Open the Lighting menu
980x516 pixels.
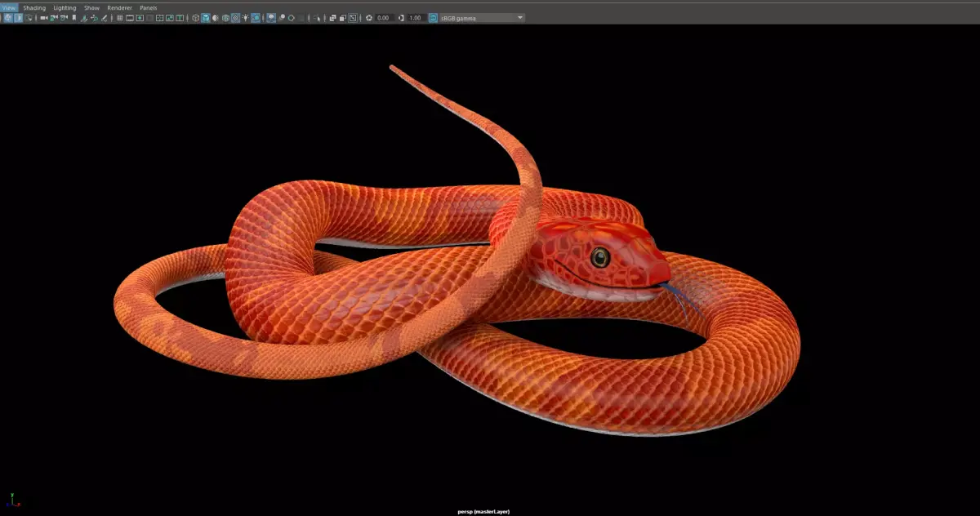tap(65, 7)
